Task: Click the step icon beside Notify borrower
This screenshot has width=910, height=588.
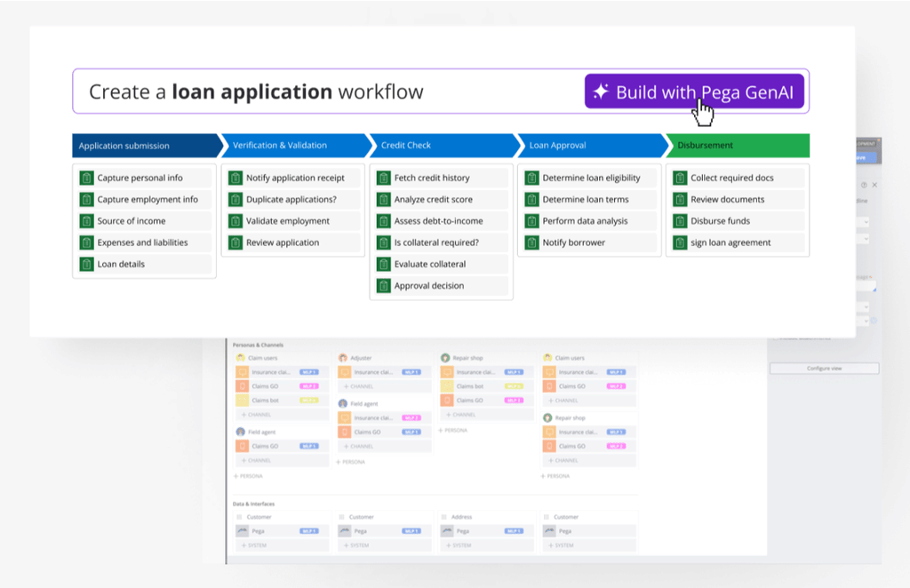Action: pos(531,242)
